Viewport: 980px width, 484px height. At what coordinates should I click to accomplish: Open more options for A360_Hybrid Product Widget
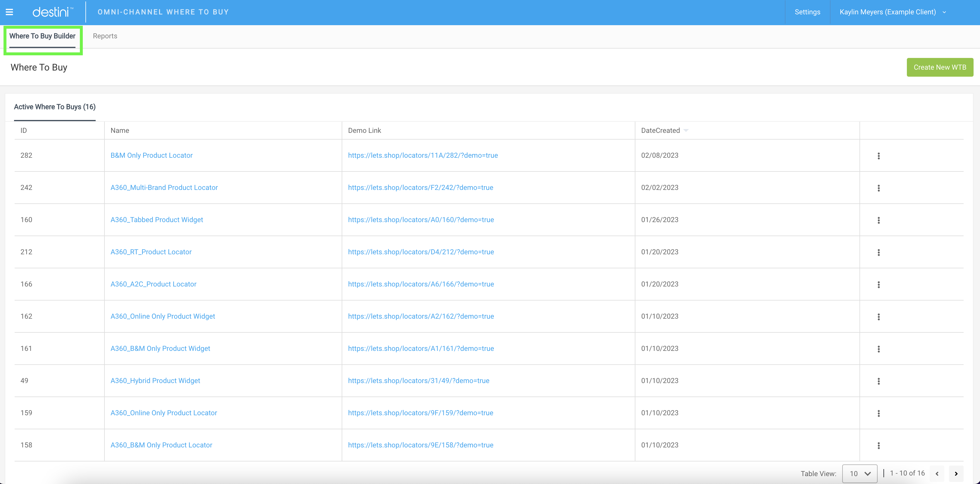point(878,381)
